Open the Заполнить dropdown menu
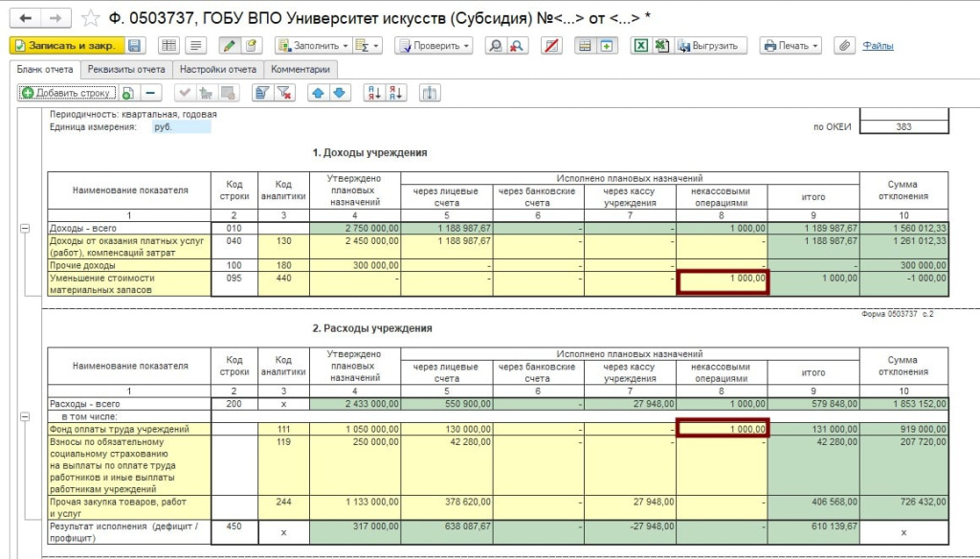This screenshot has width=980, height=559. pos(312,46)
